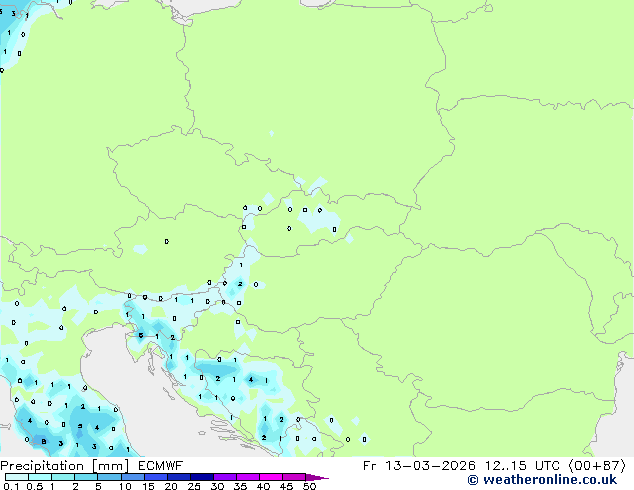634x490 pixels.
Task: Pick the 40–45 mm magenta legend swatch
Action: click(271, 477)
